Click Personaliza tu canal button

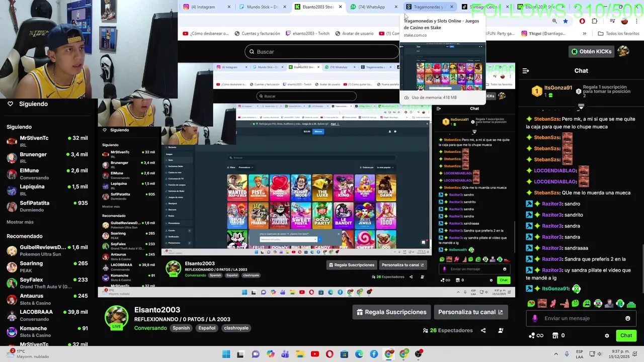(471, 312)
